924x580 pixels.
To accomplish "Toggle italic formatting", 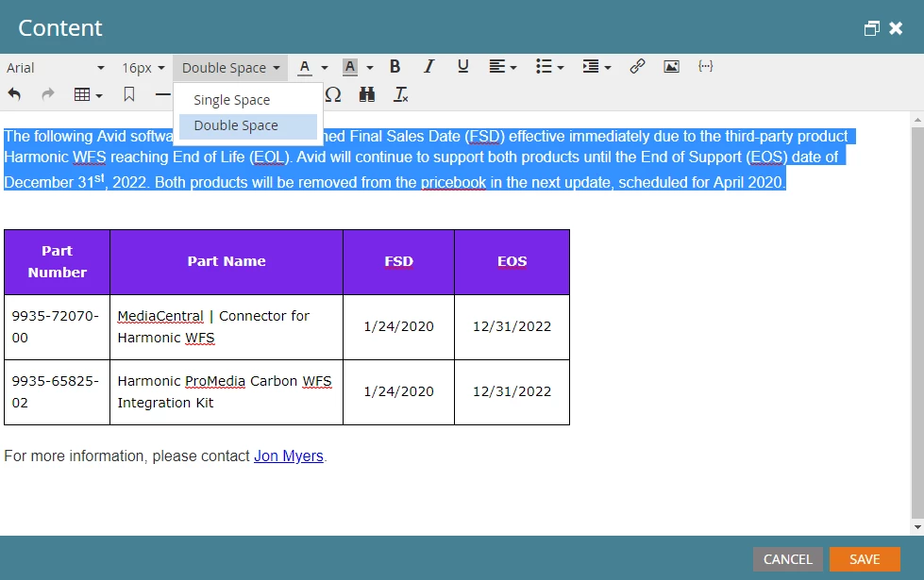I will 429,67.
